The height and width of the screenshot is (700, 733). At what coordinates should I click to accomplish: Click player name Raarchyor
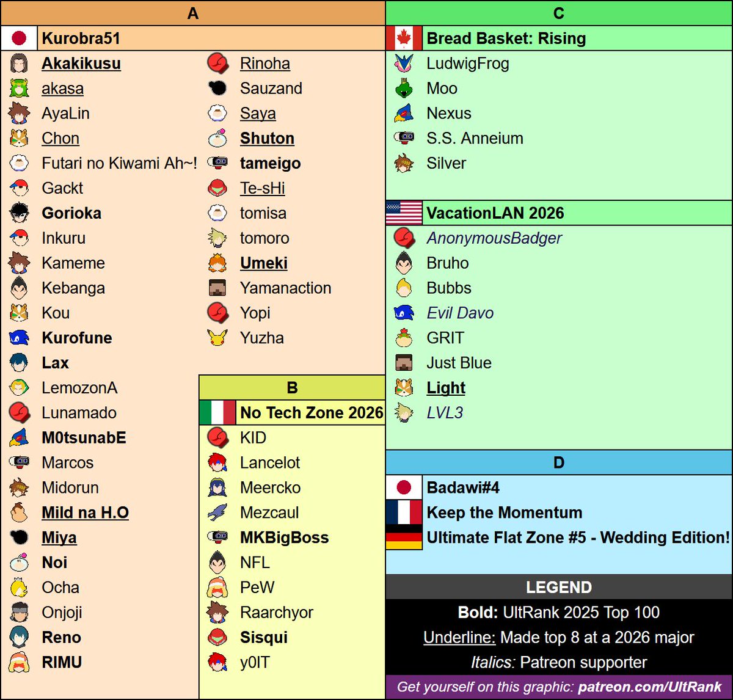pyautogui.click(x=277, y=612)
